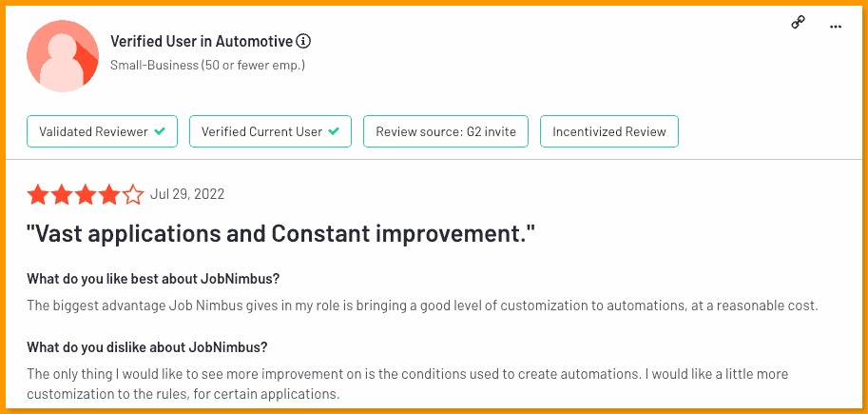Click the reviewer avatar image

tap(63, 56)
